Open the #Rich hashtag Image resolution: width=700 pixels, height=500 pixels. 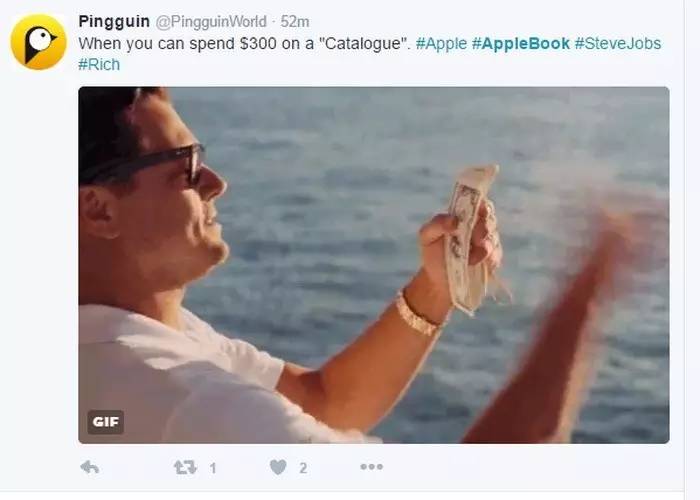99,64
